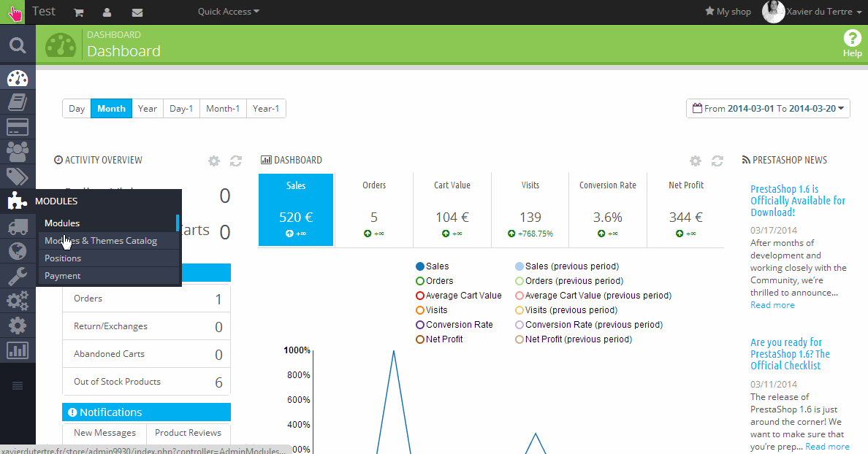Image resolution: width=868 pixels, height=454 pixels.
Task: Toggle Average Cart Value legend series
Action: (x=458, y=296)
